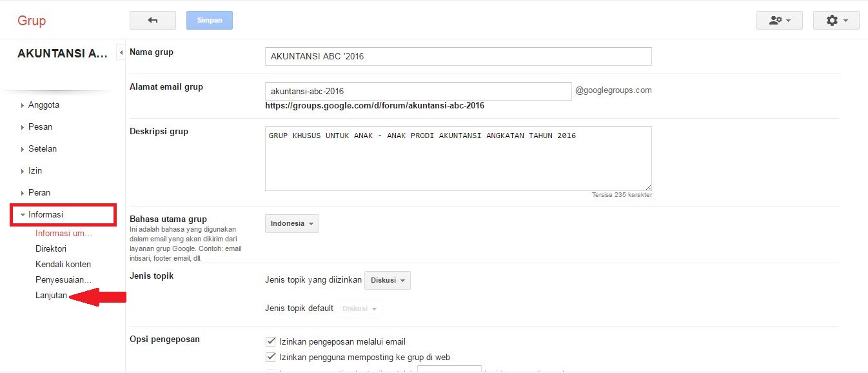Screen dimensions: 868x373
Task: Open the default topic type dropdown
Action: coord(359,308)
